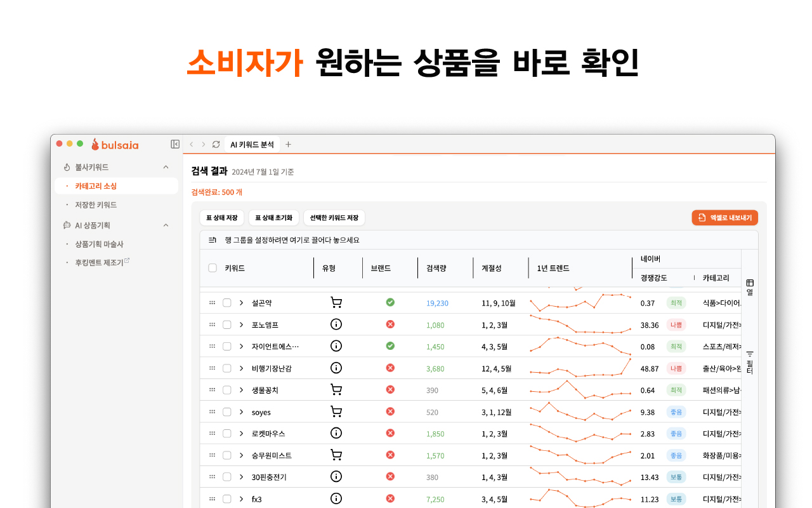This screenshot has height=508, width=812.
Task: Click the 선택한 키워드 저장 button
Action: pyautogui.click(x=334, y=218)
